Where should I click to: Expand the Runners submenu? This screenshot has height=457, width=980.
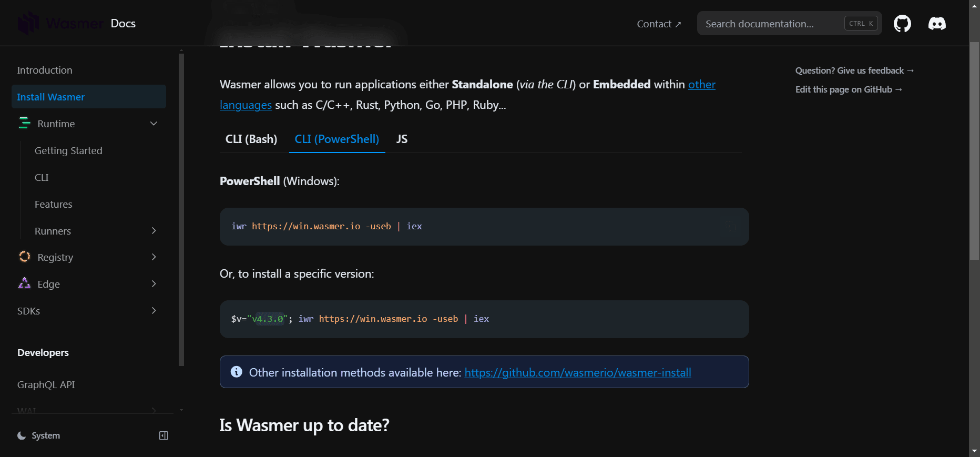point(154,231)
